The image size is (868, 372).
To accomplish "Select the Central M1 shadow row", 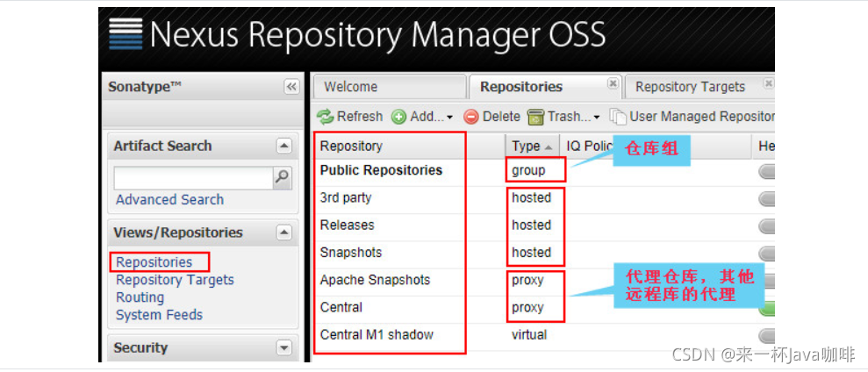I will click(x=544, y=335).
